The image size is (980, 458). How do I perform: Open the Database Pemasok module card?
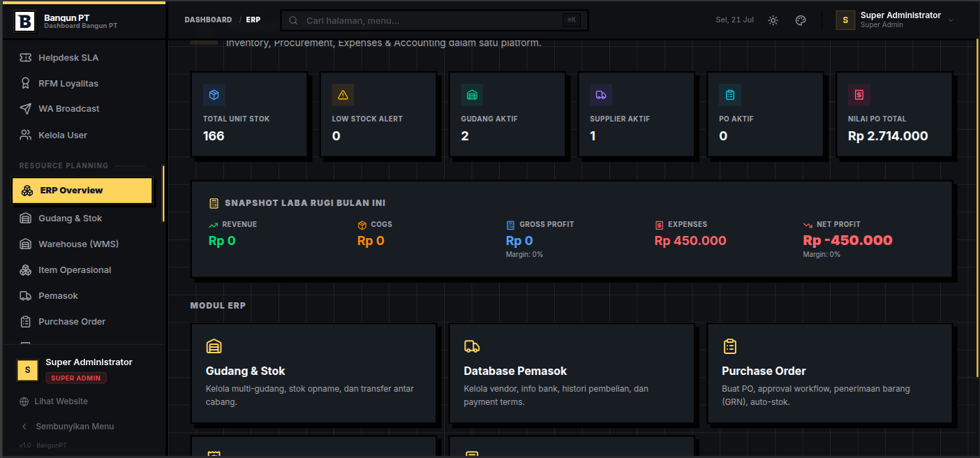coord(572,374)
